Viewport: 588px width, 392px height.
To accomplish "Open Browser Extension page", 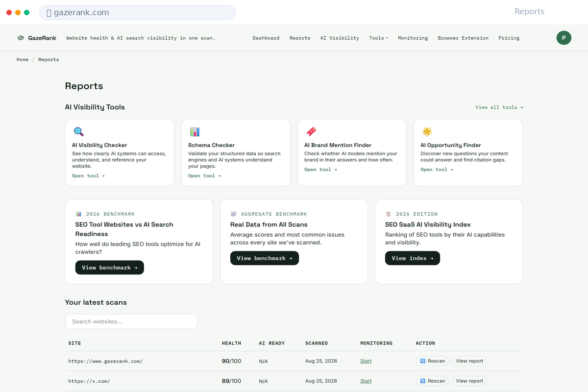I will click(x=463, y=38).
